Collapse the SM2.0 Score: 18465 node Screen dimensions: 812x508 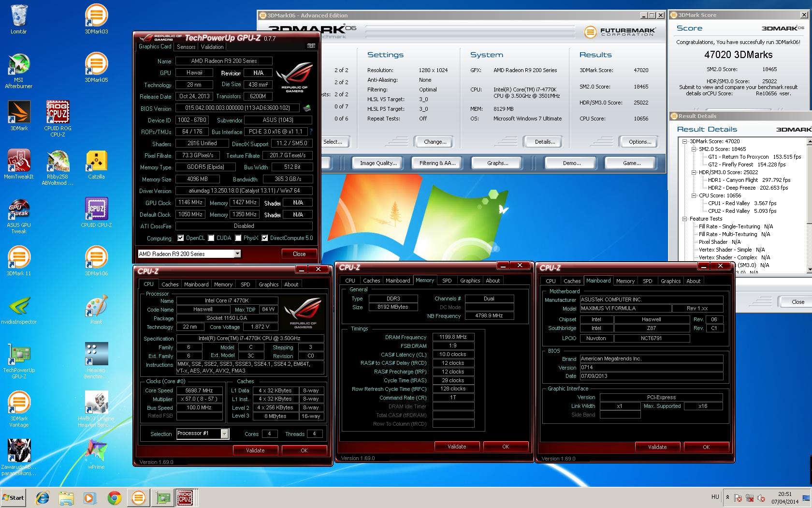point(694,149)
